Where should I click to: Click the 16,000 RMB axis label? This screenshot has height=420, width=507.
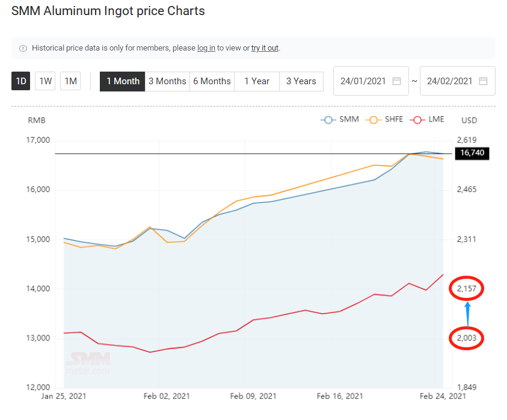click(x=38, y=190)
